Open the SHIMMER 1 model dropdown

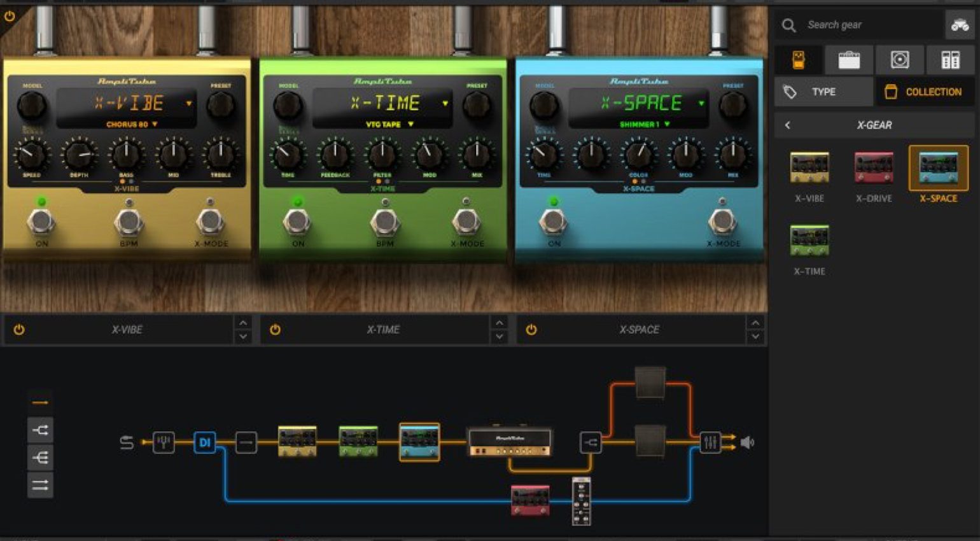(x=645, y=124)
